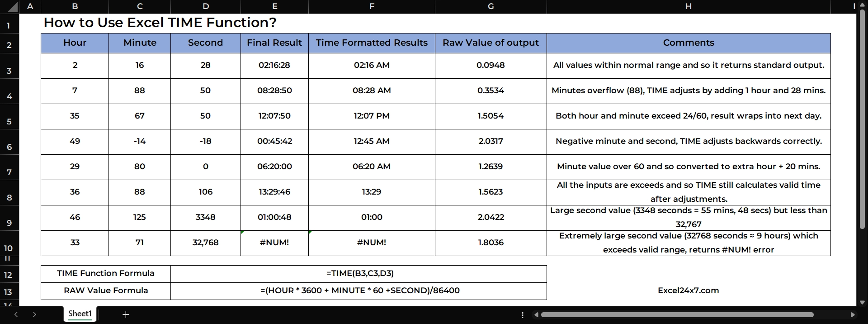
Task: Select the 'Comments' header cell
Action: (x=689, y=43)
